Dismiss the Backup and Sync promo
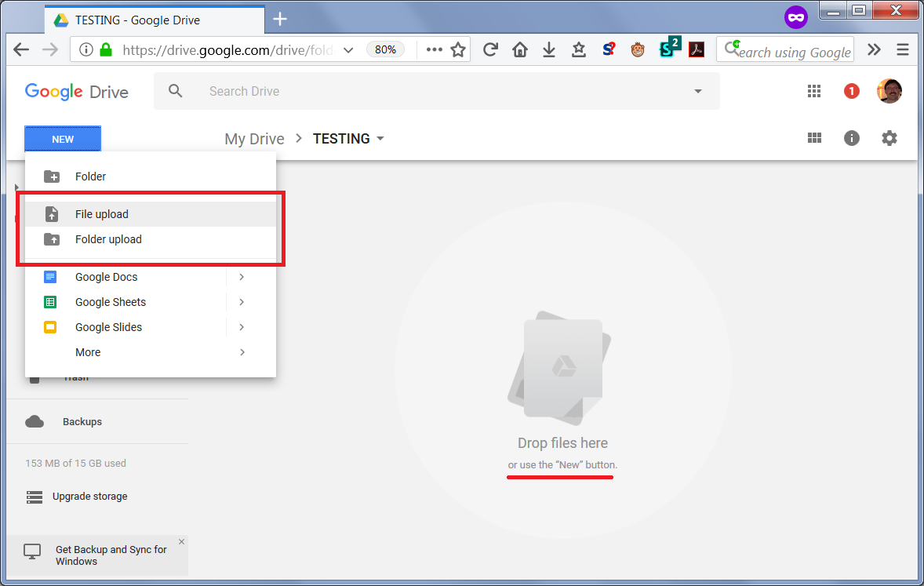 click(x=181, y=542)
